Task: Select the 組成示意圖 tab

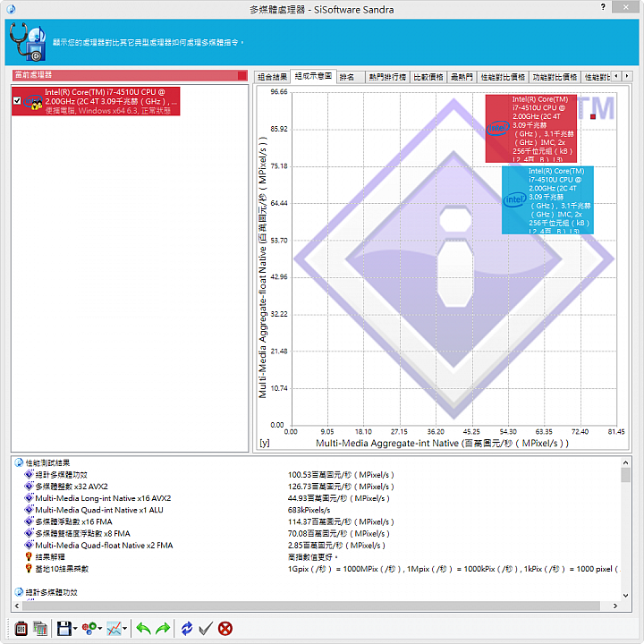Action: (x=313, y=76)
